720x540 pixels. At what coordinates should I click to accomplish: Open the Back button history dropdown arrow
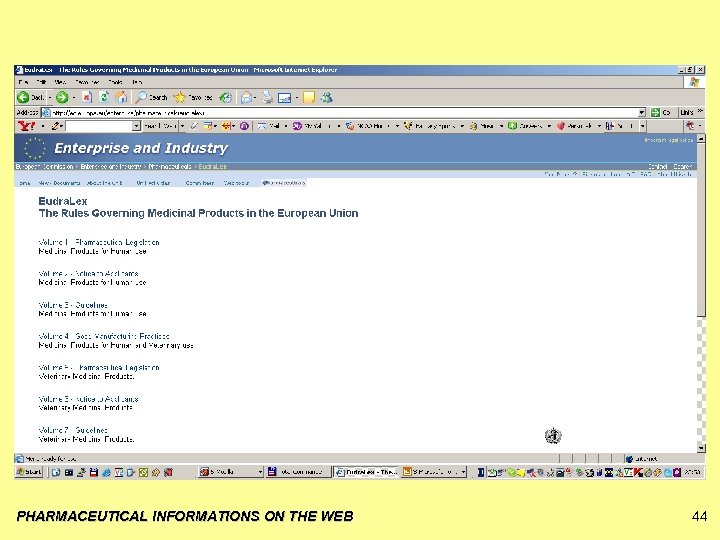tap(50, 98)
